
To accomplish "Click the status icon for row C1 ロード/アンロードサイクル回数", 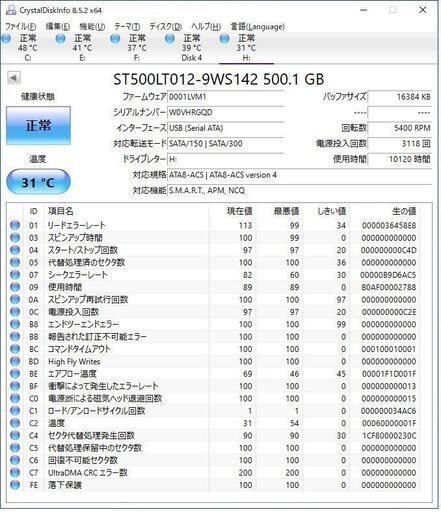I will (15, 410).
